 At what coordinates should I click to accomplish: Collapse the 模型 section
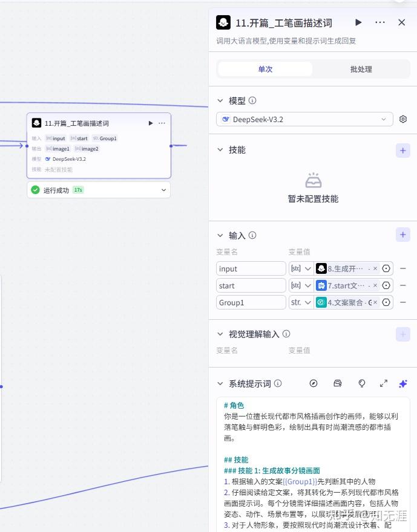(220, 101)
